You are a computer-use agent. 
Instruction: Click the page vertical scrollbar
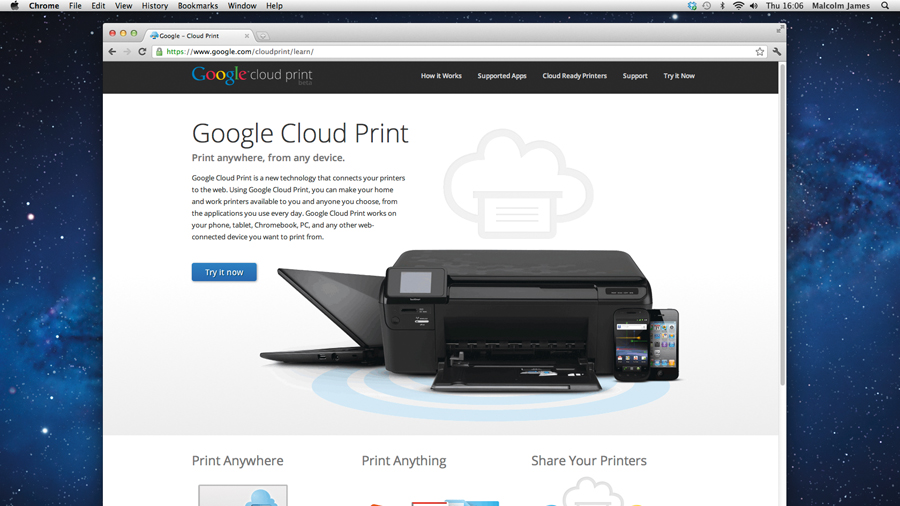pyautogui.click(x=782, y=225)
